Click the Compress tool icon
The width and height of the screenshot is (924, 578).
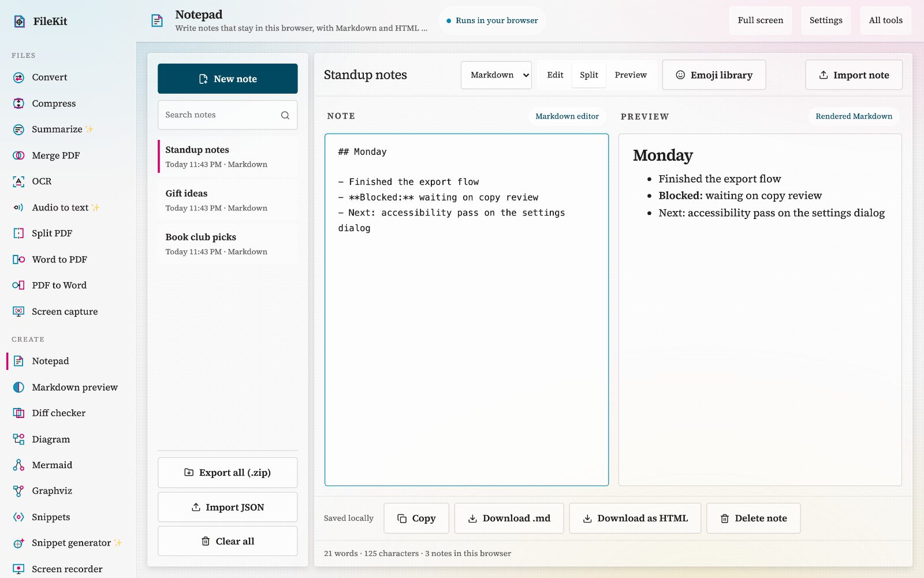pos(18,103)
